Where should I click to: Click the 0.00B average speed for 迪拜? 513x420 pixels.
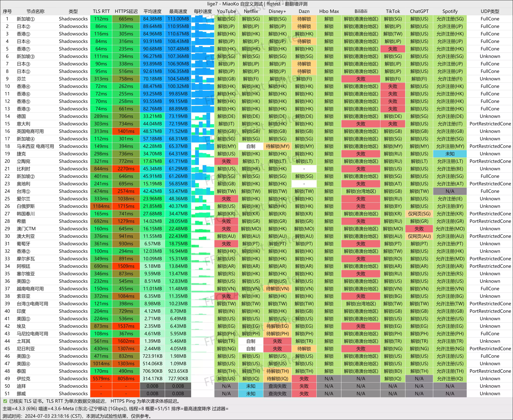pos(152,386)
